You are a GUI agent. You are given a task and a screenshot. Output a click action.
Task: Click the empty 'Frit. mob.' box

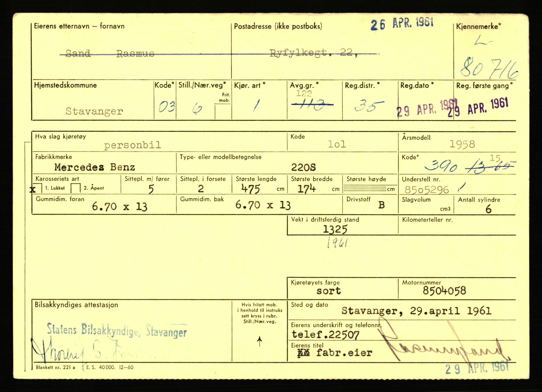point(223,112)
